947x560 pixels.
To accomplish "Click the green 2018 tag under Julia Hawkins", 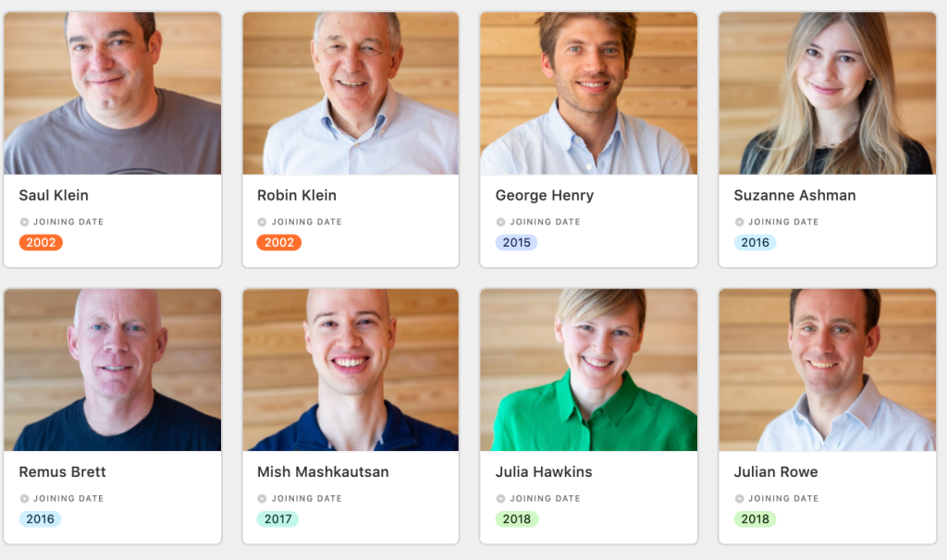I will tap(516, 519).
